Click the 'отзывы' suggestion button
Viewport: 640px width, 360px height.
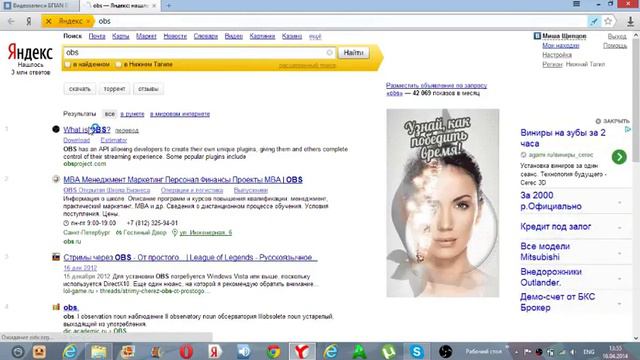point(148,89)
